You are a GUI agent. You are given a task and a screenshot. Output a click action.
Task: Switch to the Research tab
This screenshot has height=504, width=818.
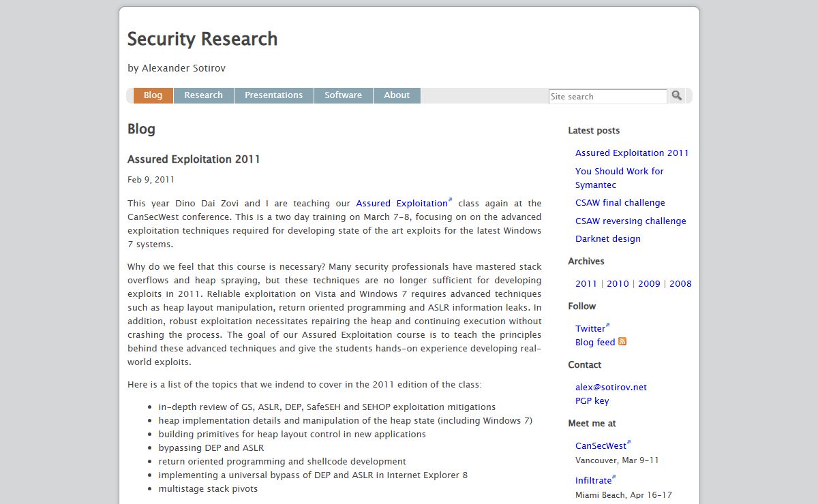click(204, 95)
